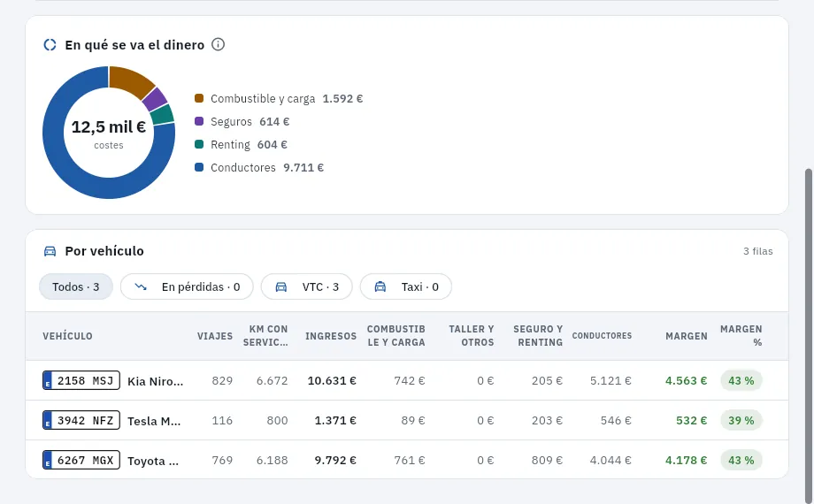
Task: Sort by the MARGEN % column header
Action: [x=741, y=336]
